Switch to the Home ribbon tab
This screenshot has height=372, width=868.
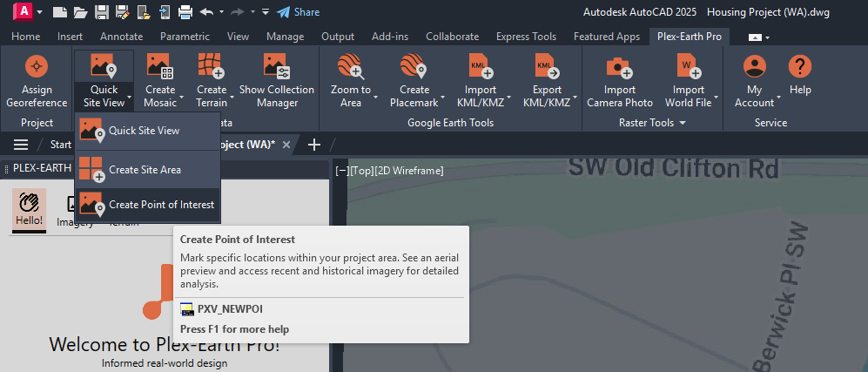(x=25, y=37)
